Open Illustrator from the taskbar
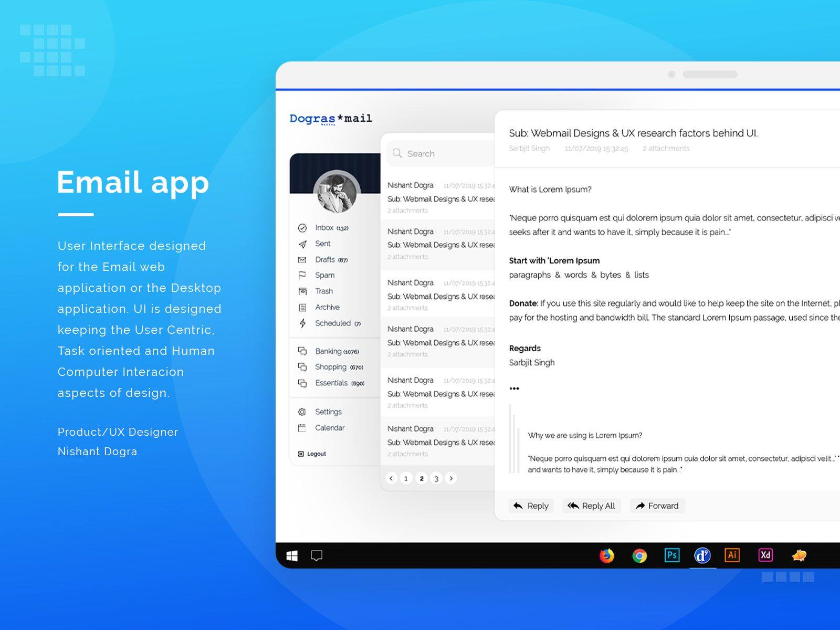Viewport: 840px width, 630px height. point(732,555)
